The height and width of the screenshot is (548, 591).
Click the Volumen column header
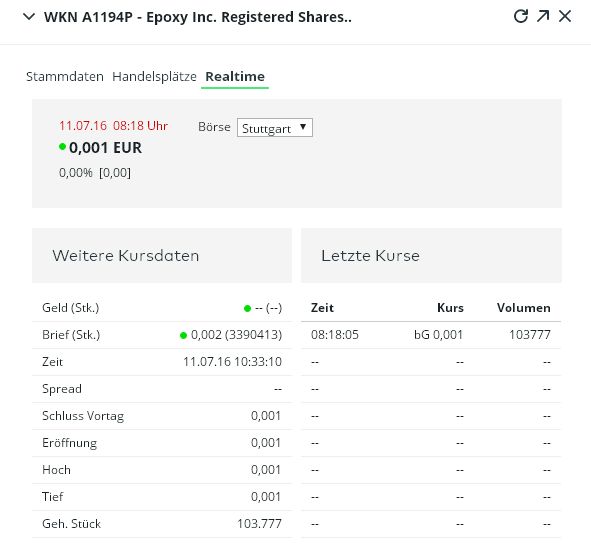click(x=524, y=308)
